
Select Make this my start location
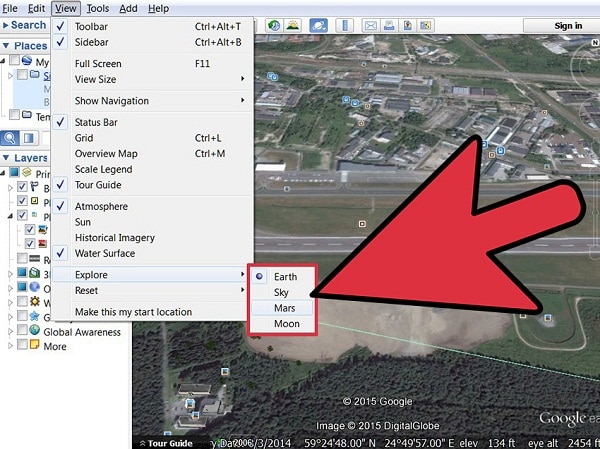coord(153,312)
